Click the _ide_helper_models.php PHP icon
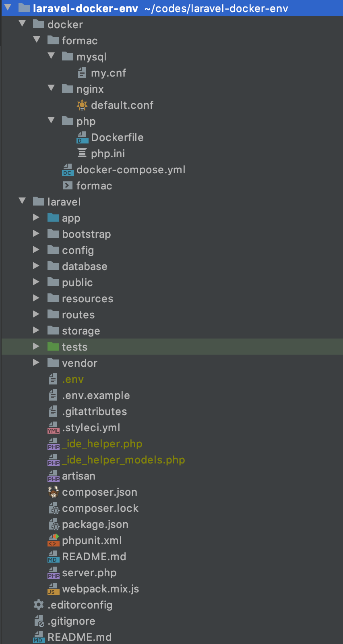The height and width of the screenshot is (644, 343). click(x=53, y=460)
